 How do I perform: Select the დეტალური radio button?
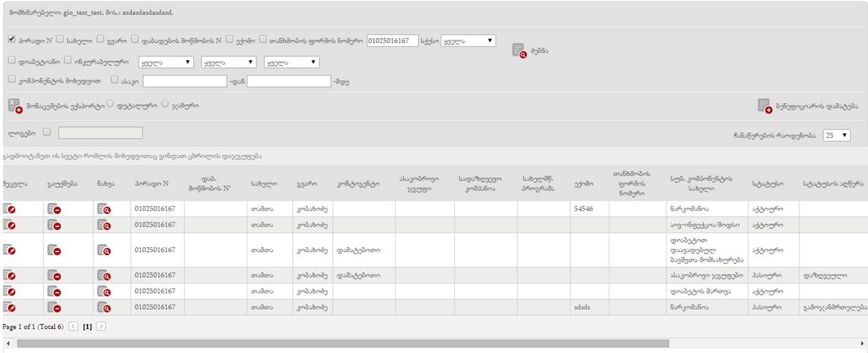click(x=110, y=104)
